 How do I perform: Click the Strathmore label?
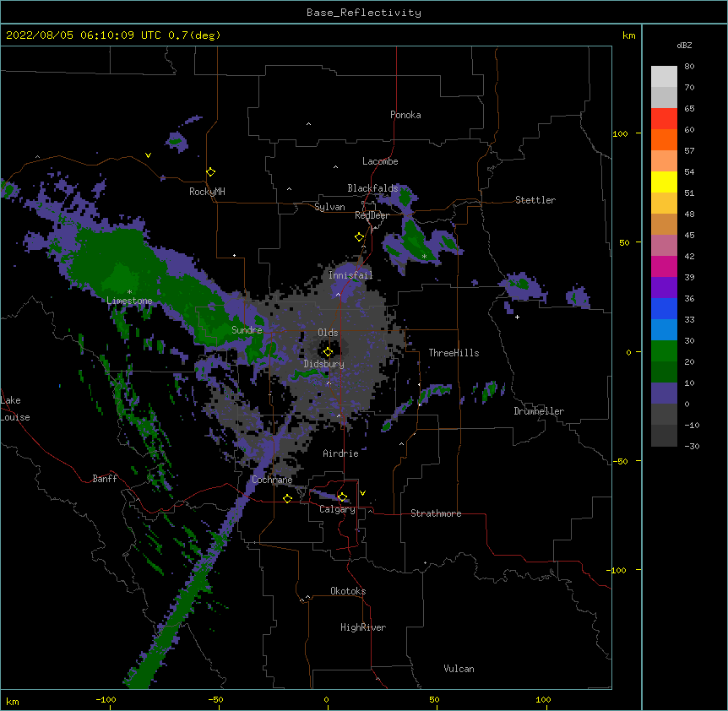pyautogui.click(x=436, y=513)
